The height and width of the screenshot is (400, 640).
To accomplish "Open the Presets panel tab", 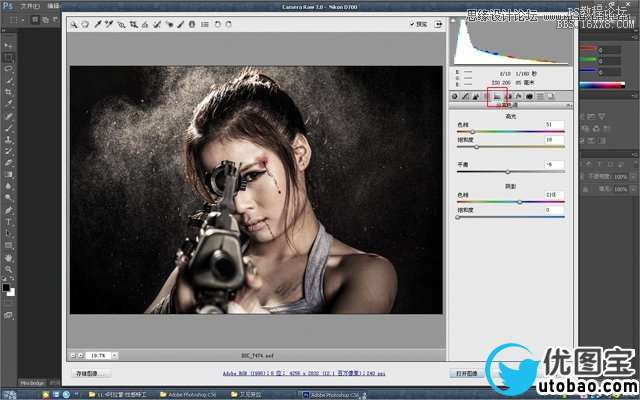I will pos(540,96).
